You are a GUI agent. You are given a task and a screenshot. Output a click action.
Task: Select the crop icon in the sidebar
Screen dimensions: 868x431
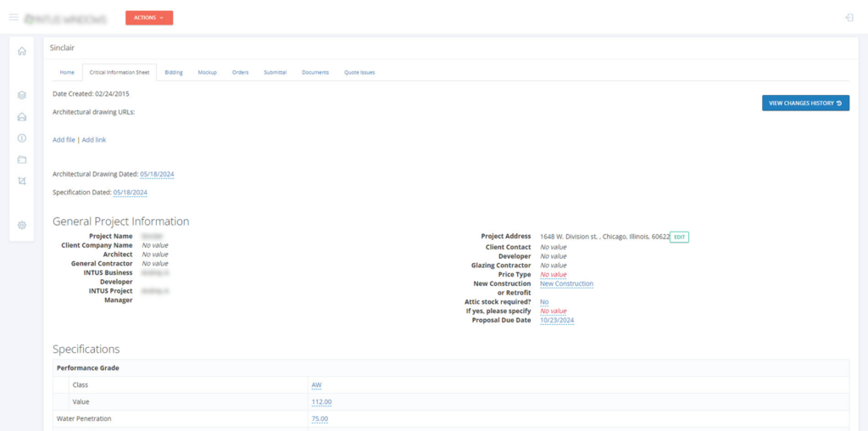(22, 181)
